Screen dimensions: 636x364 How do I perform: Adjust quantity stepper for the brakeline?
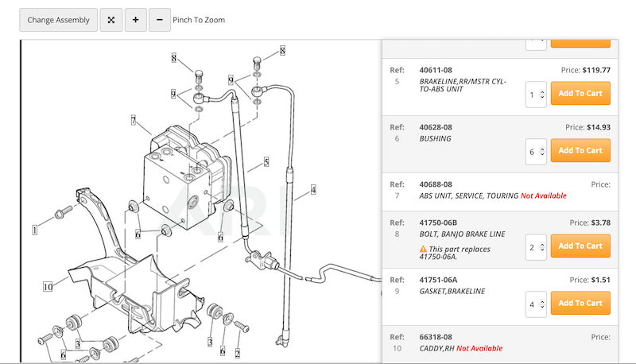point(541,94)
